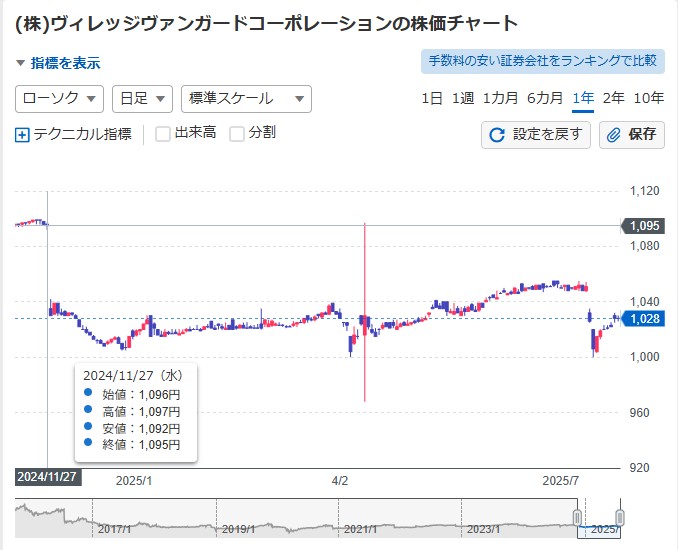The height and width of the screenshot is (550, 678).
Task: Click the 2025/7 x-axis label
Action: pyautogui.click(x=561, y=481)
